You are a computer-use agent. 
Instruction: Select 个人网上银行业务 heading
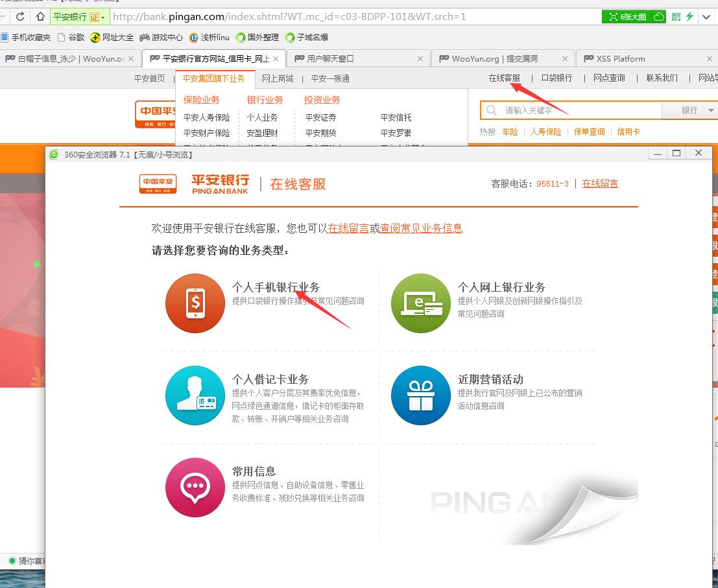click(x=501, y=287)
